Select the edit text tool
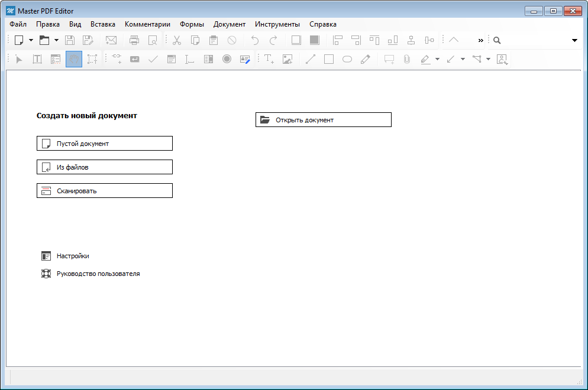This screenshot has width=588, height=390. click(x=37, y=59)
